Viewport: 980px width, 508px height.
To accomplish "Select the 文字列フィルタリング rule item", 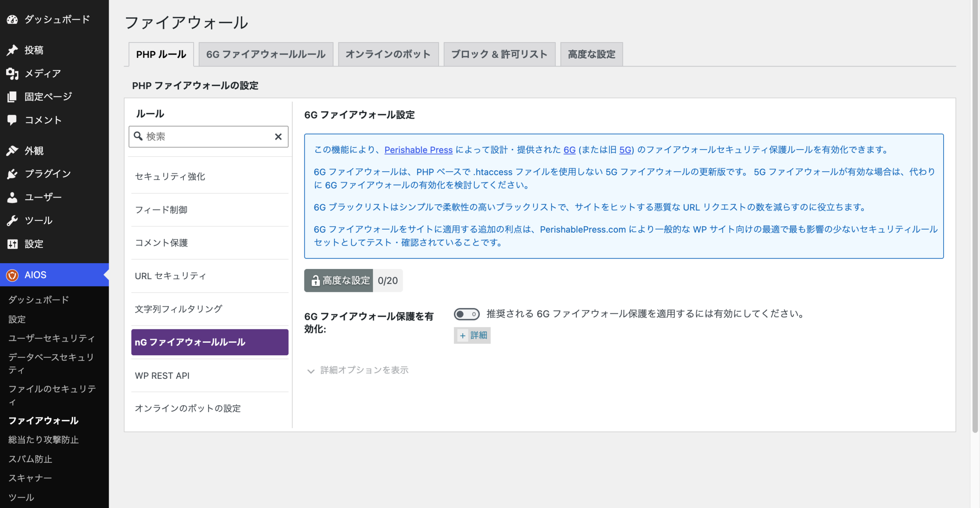I will pos(210,309).
